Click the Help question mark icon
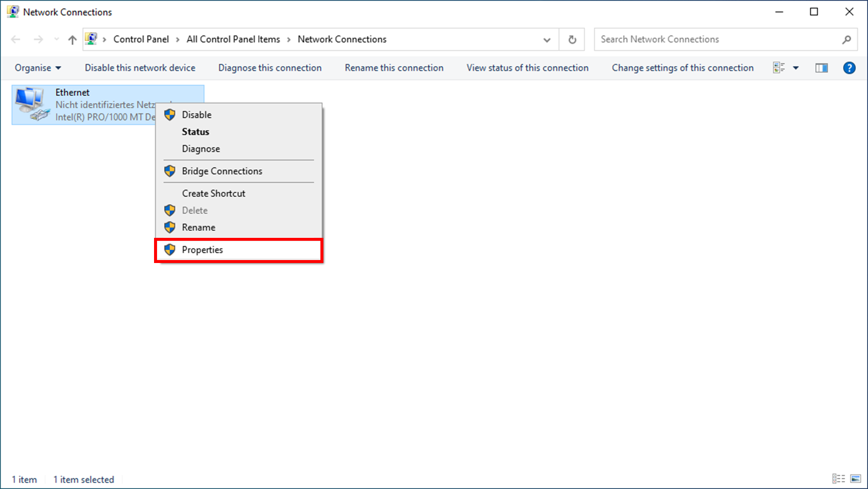 (849, 68)
